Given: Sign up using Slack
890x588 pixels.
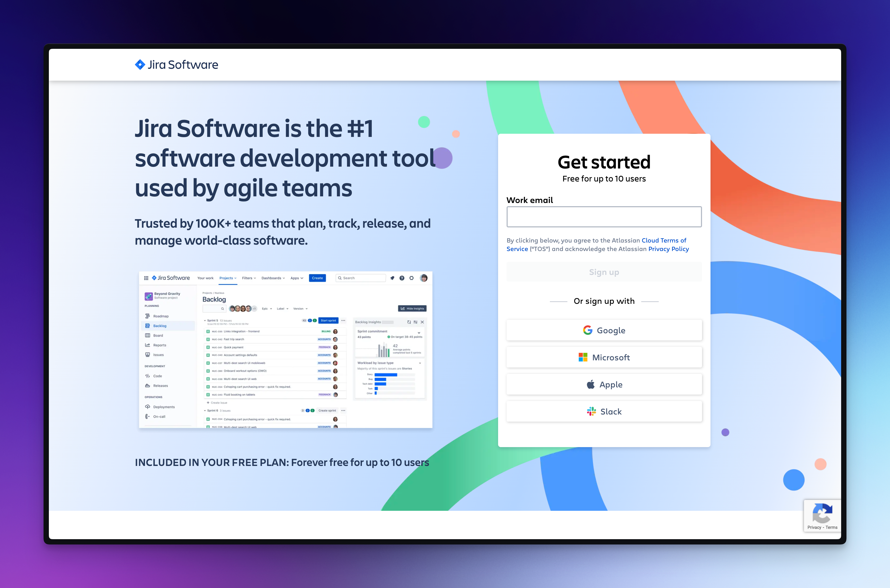Looking at the screenshot, I should [x=604, y=411].
